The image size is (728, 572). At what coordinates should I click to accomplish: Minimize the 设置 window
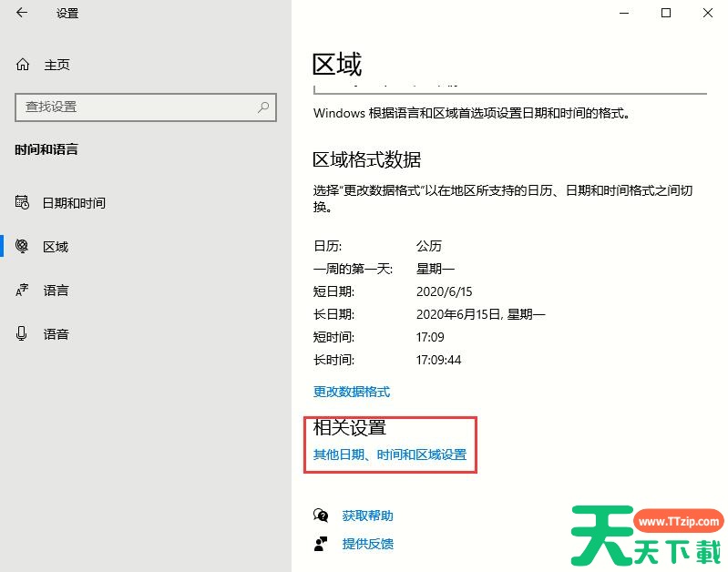coord(624,13)
